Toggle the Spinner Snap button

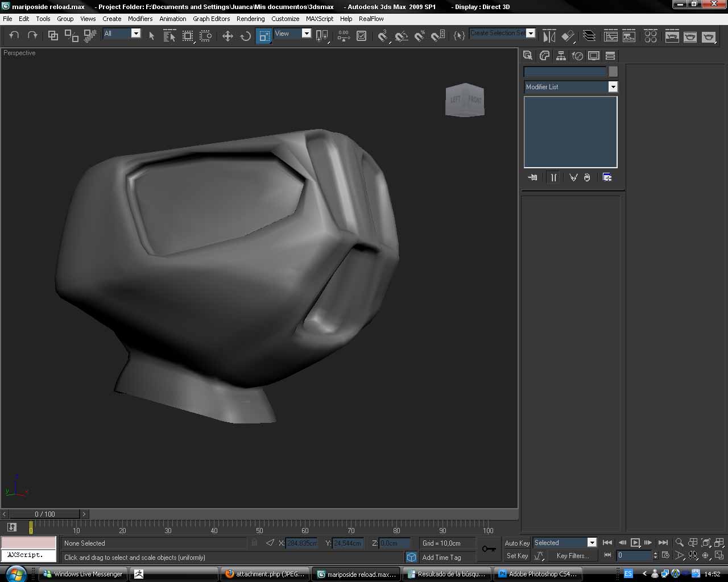point(438,35)
